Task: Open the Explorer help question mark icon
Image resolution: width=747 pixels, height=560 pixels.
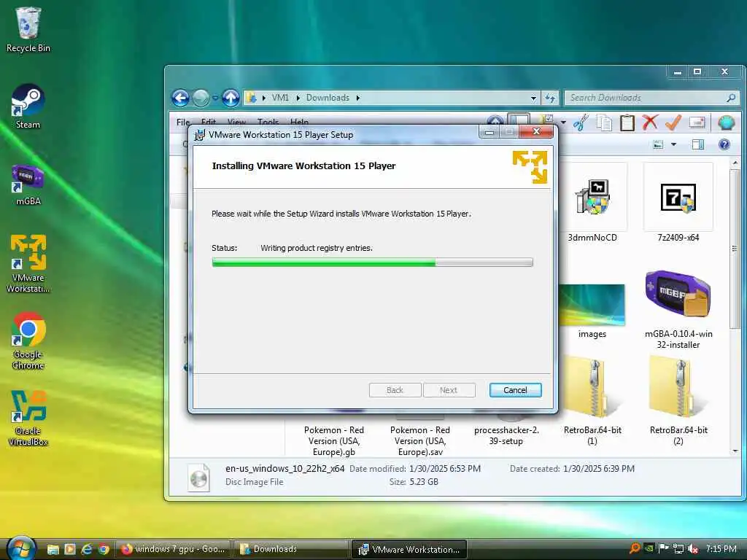Action: click(x=724, y=144)
